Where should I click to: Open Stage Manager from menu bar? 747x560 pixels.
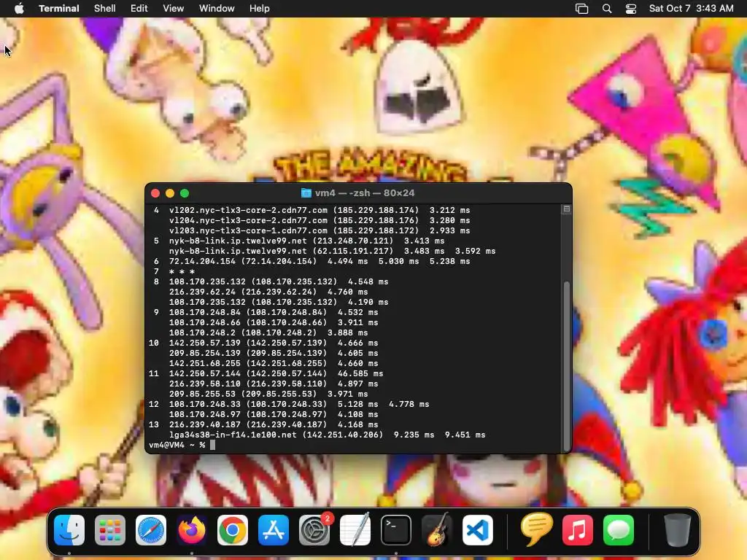click(x=581, y=9)
